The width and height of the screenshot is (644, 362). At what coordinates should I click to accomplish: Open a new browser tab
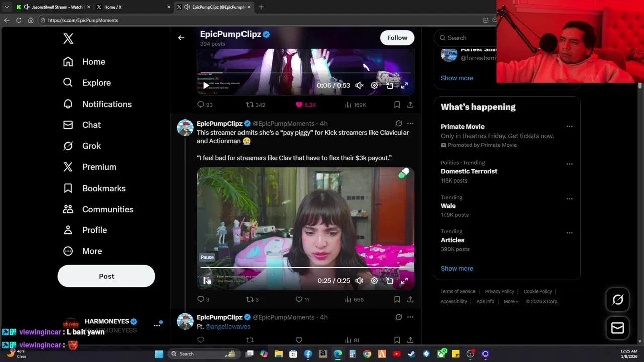tap(261, 7)
